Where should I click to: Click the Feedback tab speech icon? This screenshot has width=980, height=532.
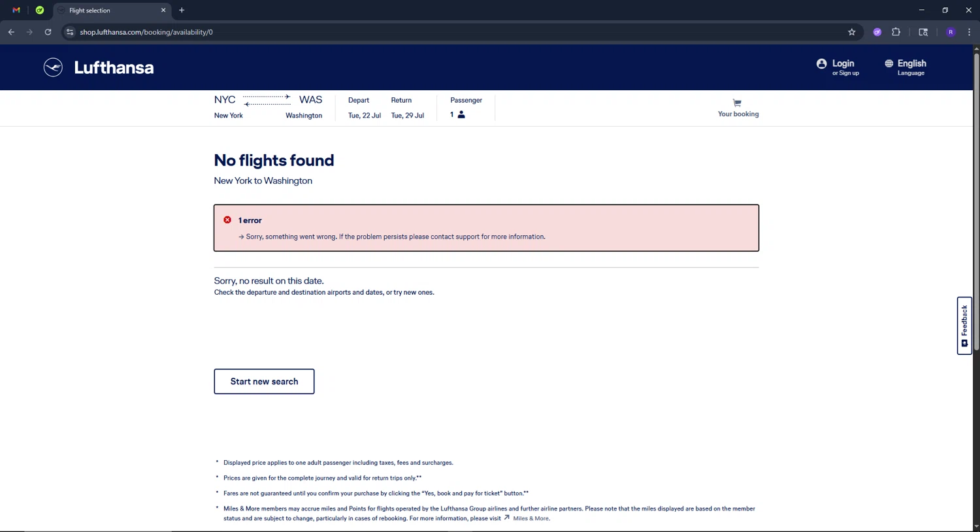[964, 344]
